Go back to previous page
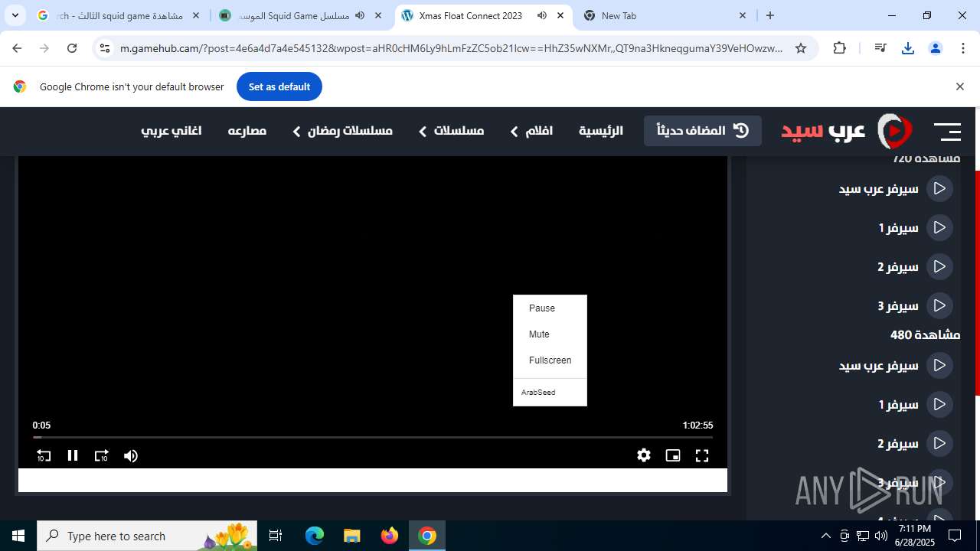 pyautogui.click(x=17, y=48)
